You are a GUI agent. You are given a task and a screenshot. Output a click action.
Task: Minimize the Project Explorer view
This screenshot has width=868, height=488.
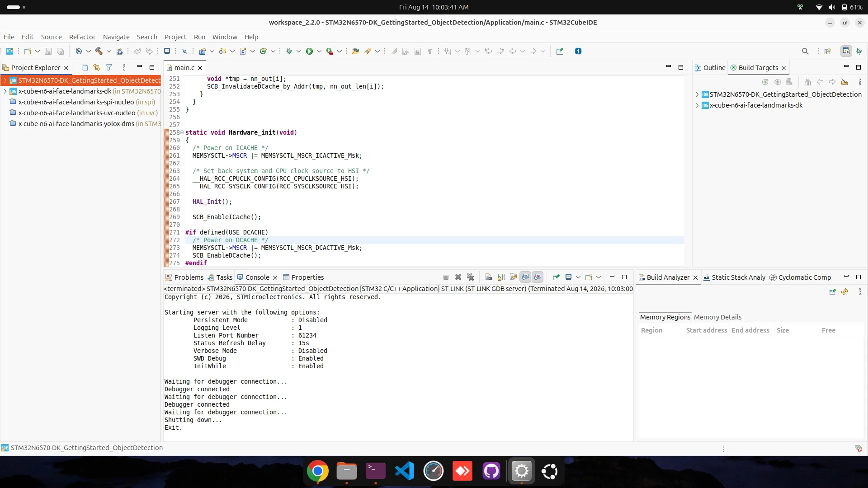pyautogui.click(x=140, y=67)
